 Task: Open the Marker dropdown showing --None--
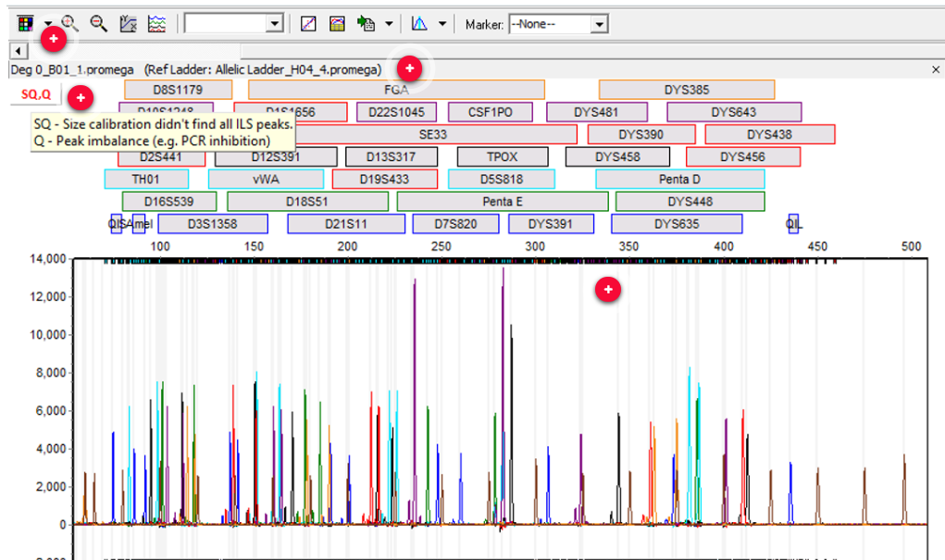click(x=558, y=24)
